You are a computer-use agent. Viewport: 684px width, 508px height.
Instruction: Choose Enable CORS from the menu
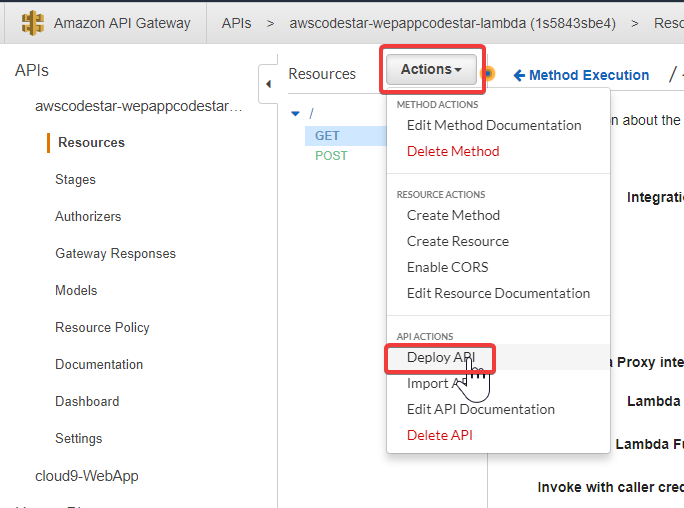click(447, 267)
